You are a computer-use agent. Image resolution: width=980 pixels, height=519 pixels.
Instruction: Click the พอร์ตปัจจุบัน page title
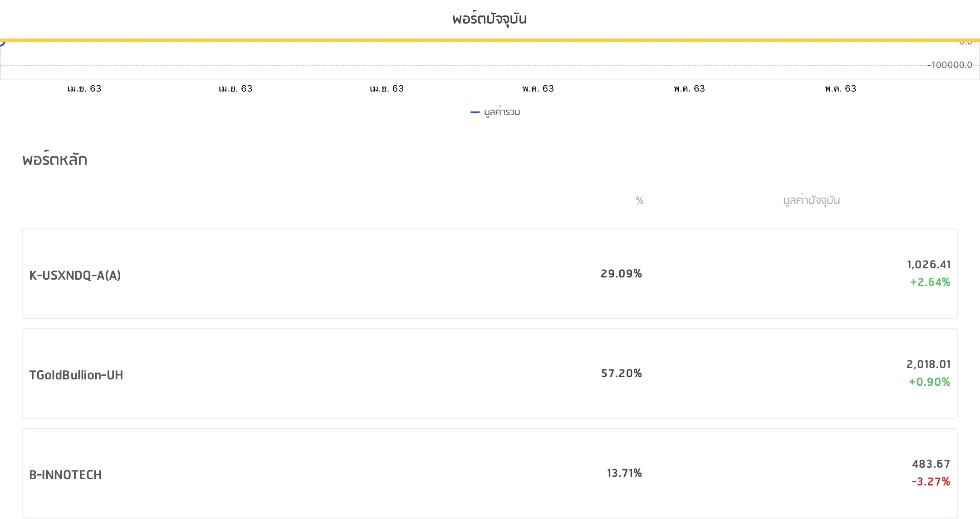click(x=490, y=19)
